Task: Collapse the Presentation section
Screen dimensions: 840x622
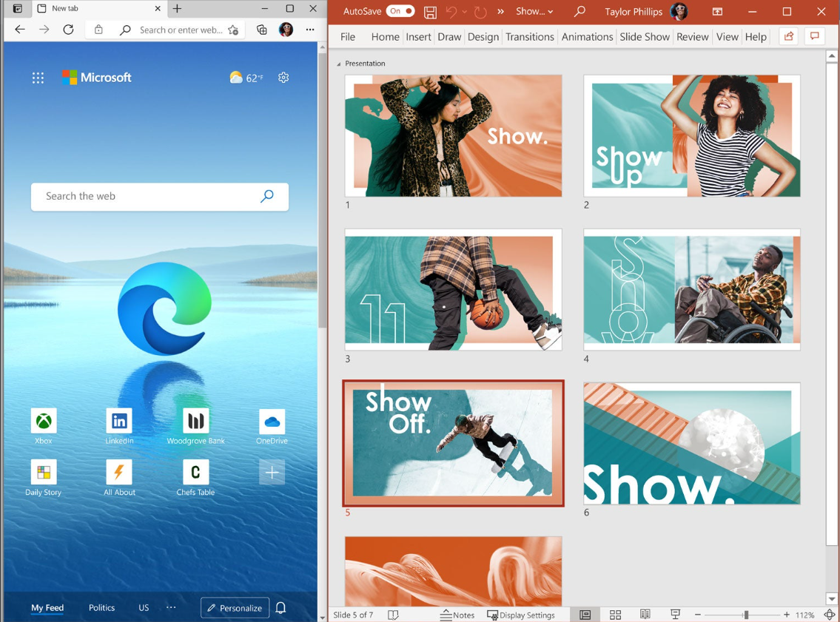Action: (338, 64)
